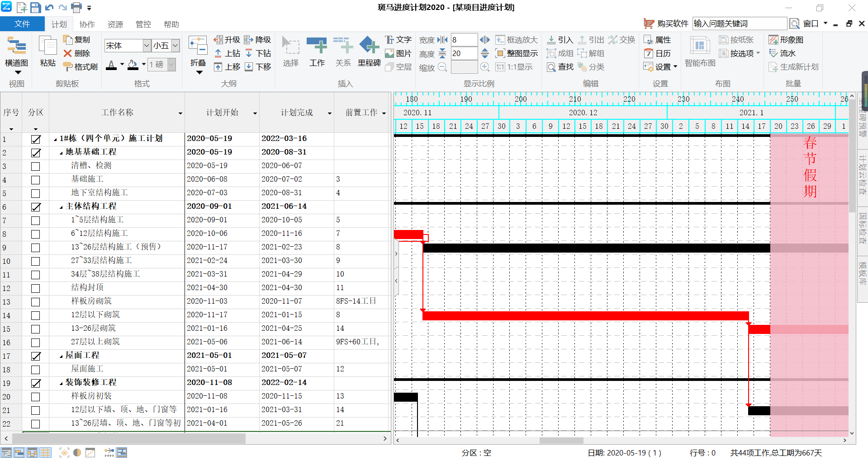The height and width of the screenshot is (460, 868).
Task: Click the 查找 find icon
Action: tap(560, 67)
